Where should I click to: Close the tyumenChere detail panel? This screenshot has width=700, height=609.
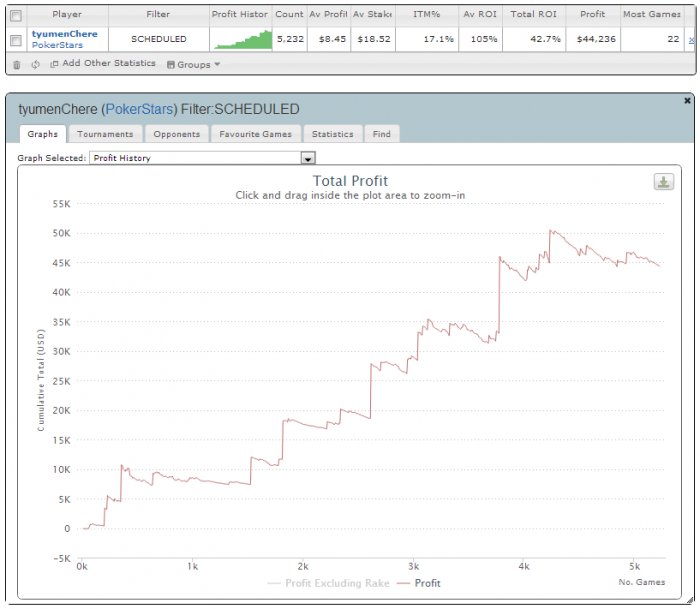tap(688, 101)
